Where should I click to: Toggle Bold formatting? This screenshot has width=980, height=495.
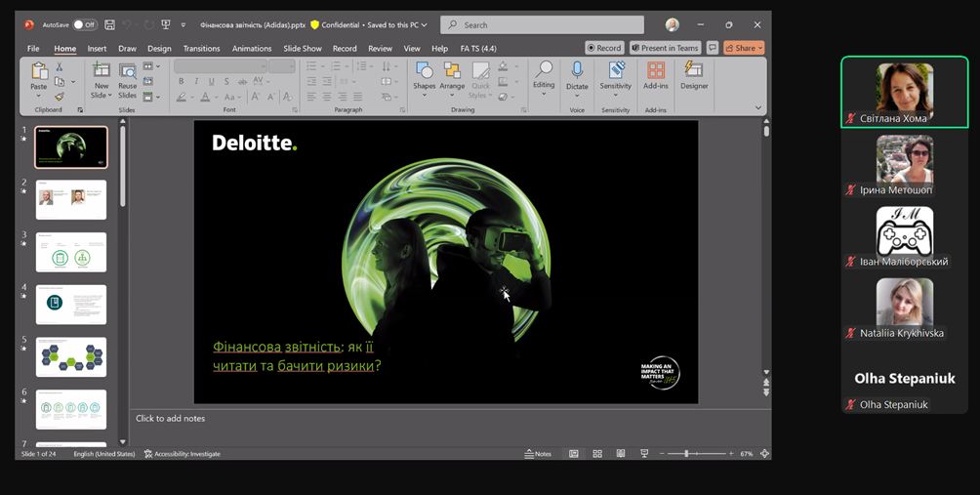[182, 81]
